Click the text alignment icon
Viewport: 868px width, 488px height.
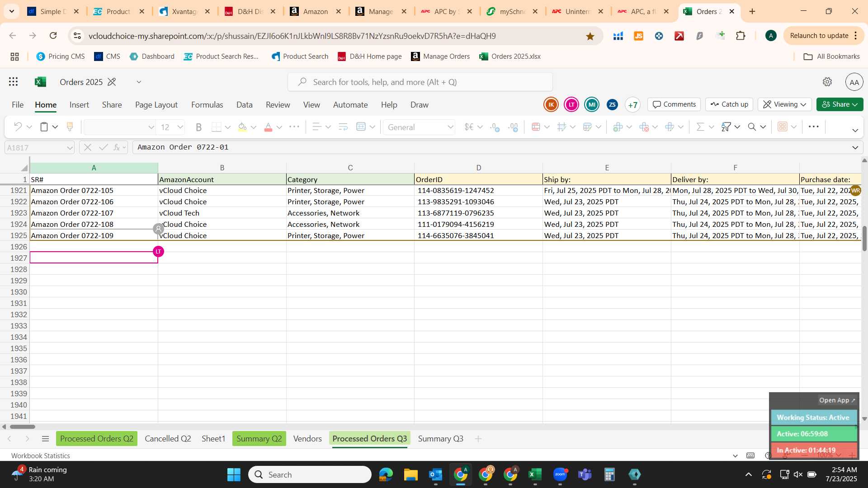pos(317,127)
